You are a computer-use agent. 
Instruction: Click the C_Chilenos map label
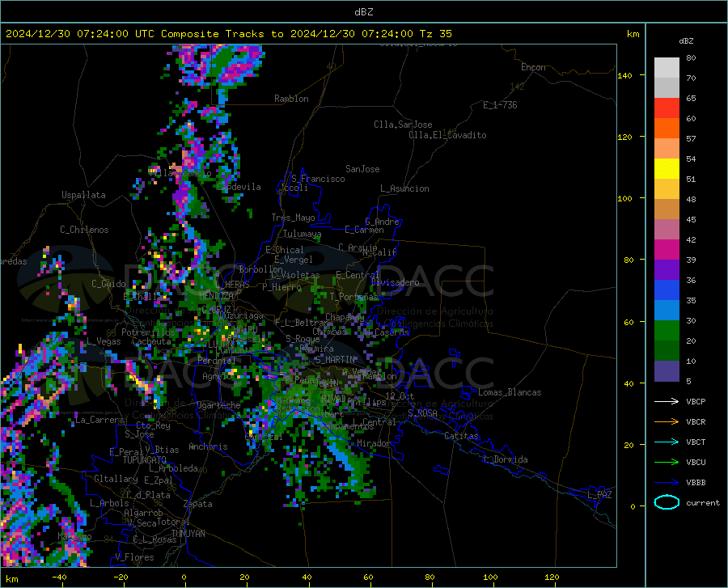[84, 230]
